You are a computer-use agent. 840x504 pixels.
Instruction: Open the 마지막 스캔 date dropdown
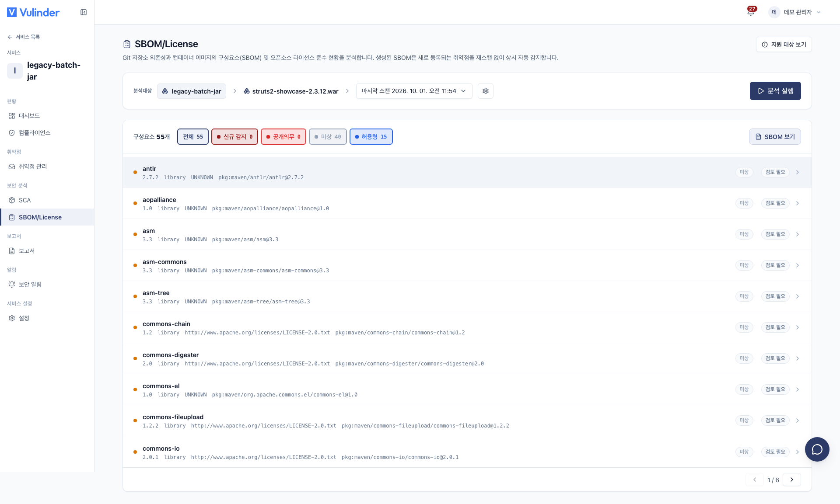[x=414, y=91]
